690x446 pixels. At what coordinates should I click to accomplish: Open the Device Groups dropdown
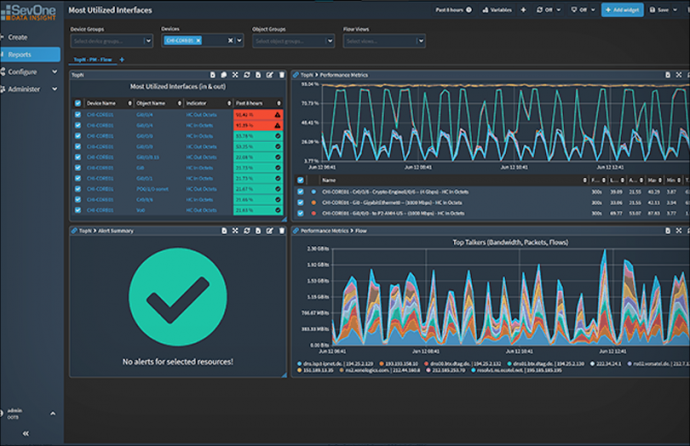point(112,40)
